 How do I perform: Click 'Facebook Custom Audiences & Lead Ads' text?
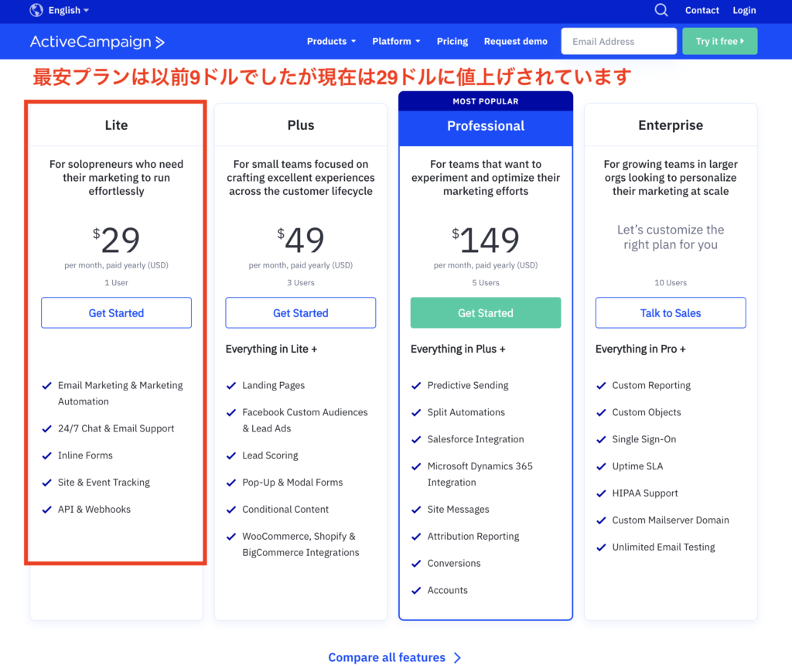305,420
